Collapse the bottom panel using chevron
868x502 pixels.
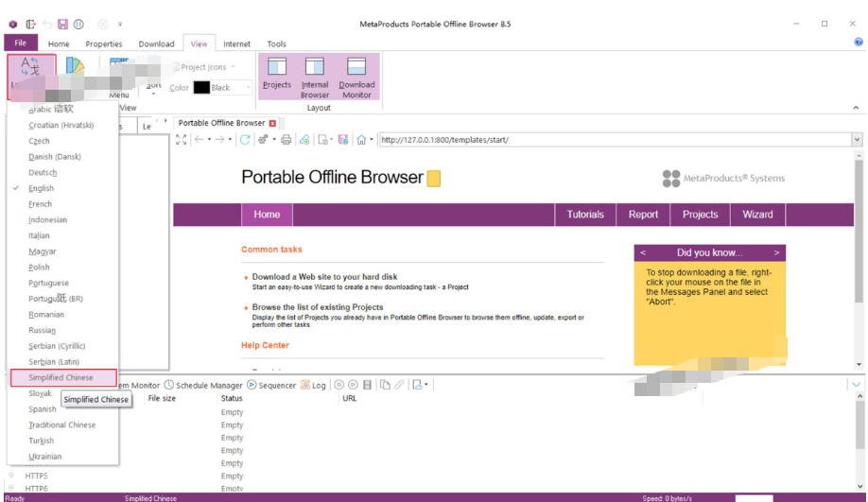tap(857, 385)
